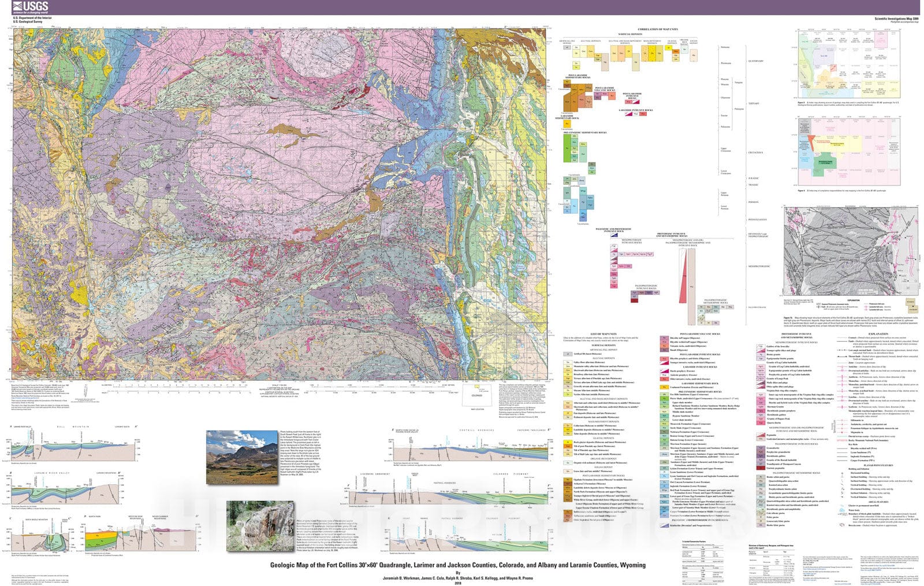Screen dimensions: 924x586
Task: Click the Cretaceous label in the time scale
Action: click(x=755, y=153)
